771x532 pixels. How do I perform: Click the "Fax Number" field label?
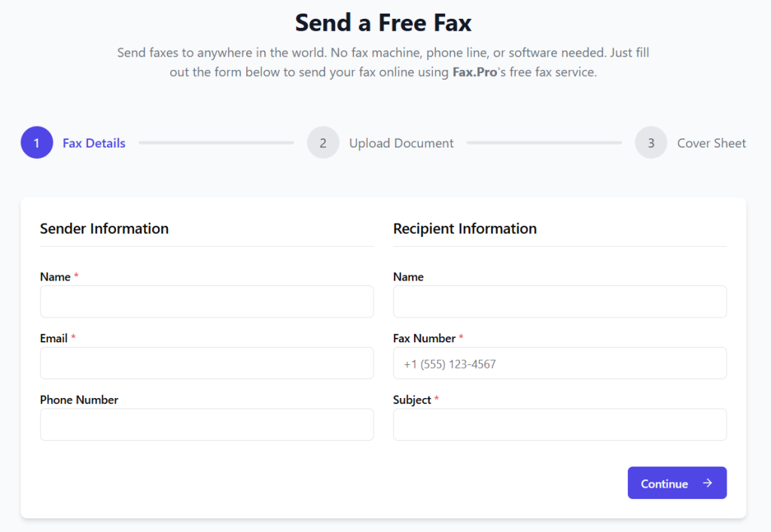pos(425,339)
